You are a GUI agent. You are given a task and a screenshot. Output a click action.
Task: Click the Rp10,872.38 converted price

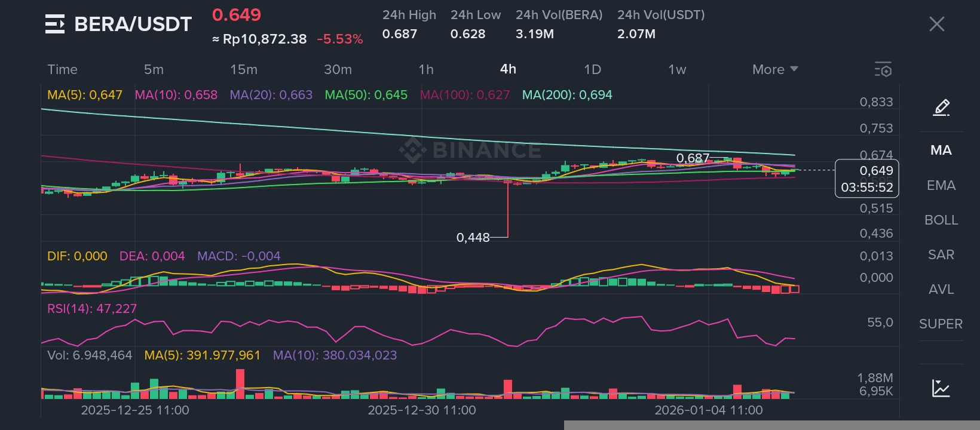259,39
